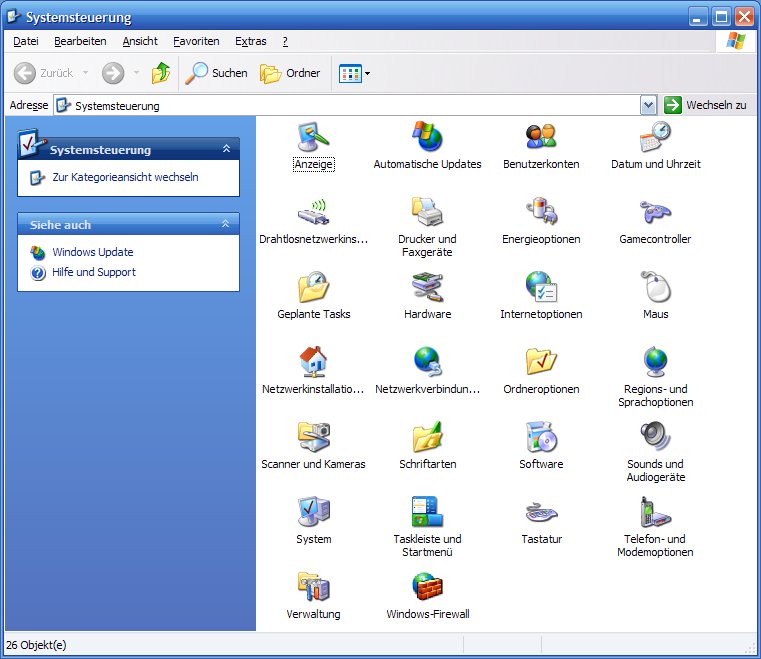Collapse the Siehe auch panel
This screenshot has height=659, width=761.
pos(226,225)
